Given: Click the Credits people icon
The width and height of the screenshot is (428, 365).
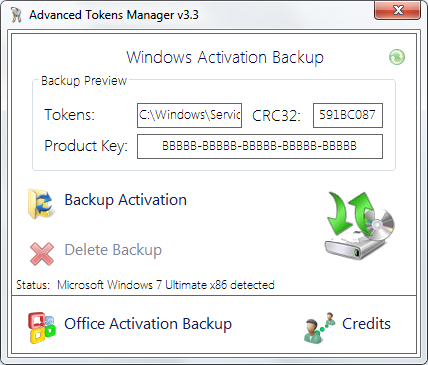Looking at the screenshot, I should (319, 327).
